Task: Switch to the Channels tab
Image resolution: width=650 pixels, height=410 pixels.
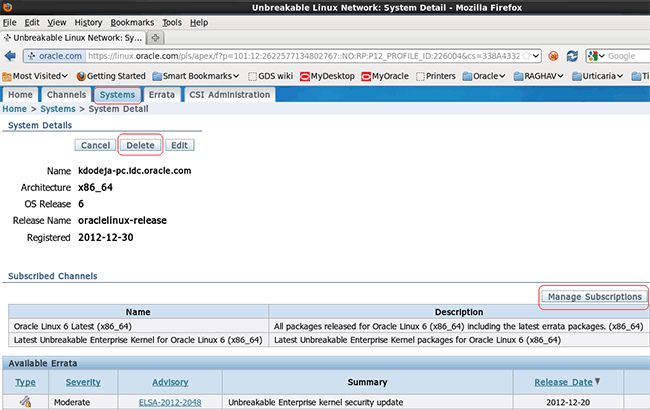Action: [x=66, y=95]
